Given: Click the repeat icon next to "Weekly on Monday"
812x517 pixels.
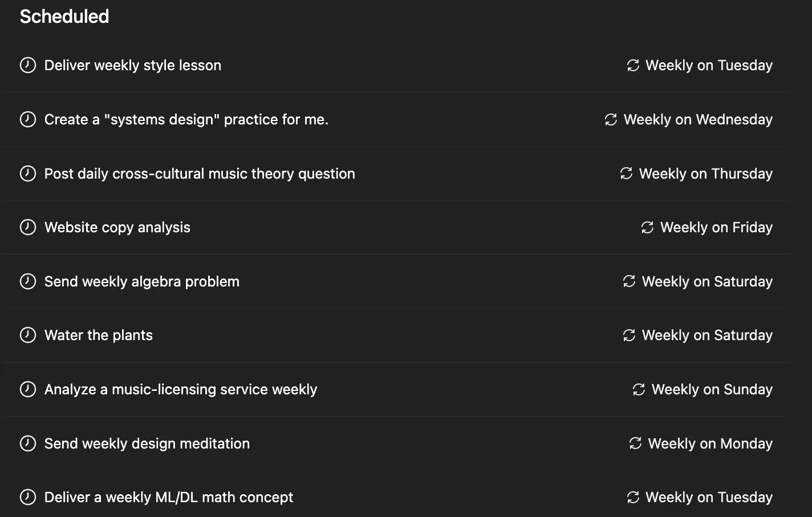Looking at the screenshot, I should pyautogui.click(x=635, y=443).
